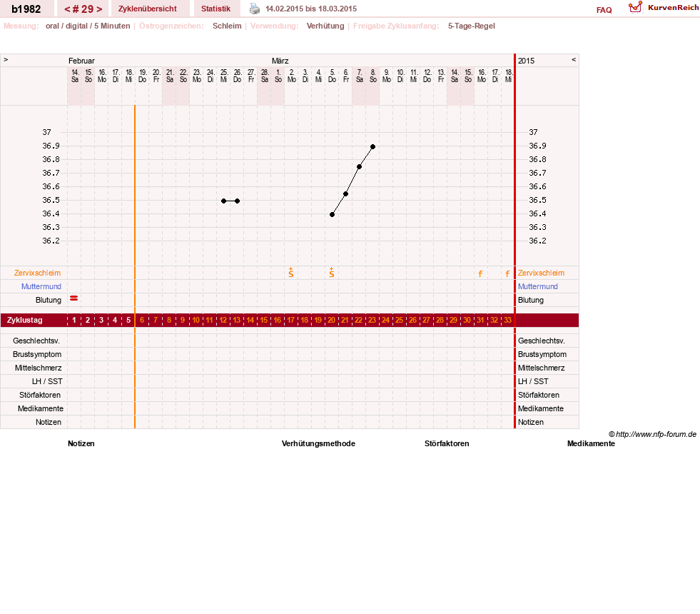This screenshot has width=700, height=614.
Task: Click the bold 'Medikamente' heading below chart
Action: coord(591,443)
